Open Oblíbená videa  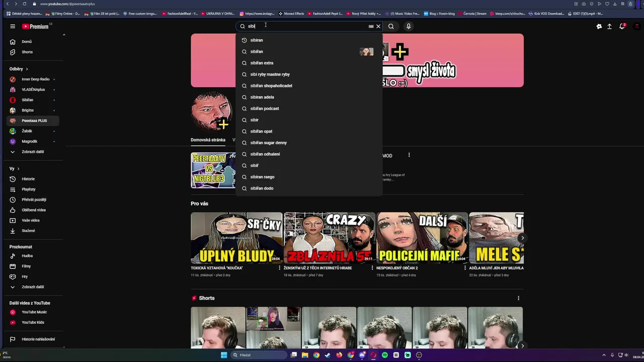click(x=33, y=210)
